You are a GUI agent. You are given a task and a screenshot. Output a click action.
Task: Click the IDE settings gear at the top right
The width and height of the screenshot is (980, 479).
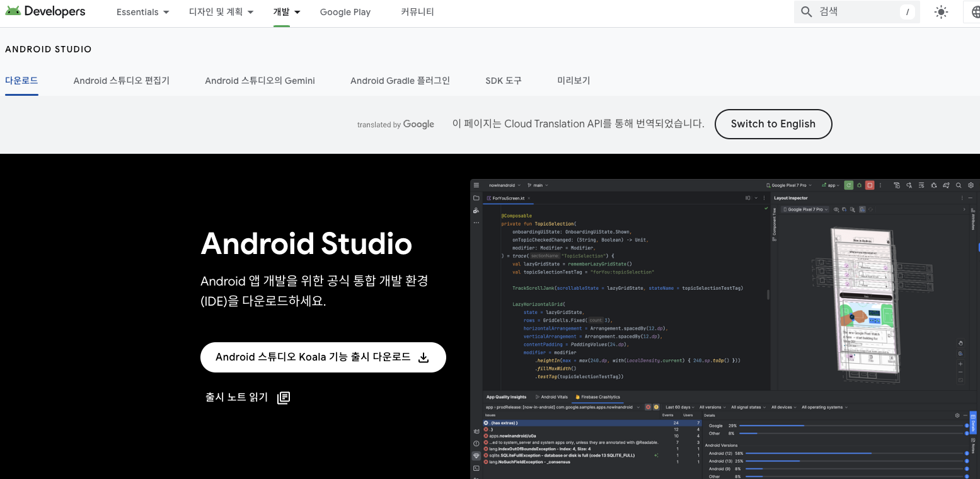click(971, 185)
